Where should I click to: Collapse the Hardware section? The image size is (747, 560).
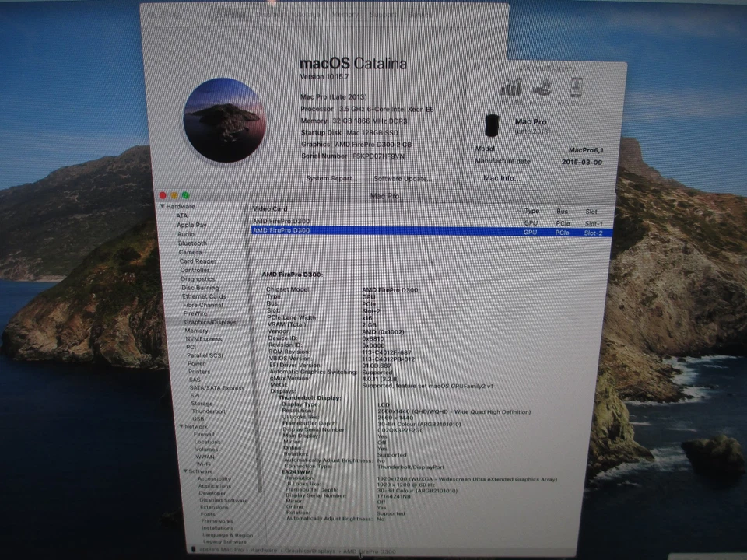tap(162, 206)
